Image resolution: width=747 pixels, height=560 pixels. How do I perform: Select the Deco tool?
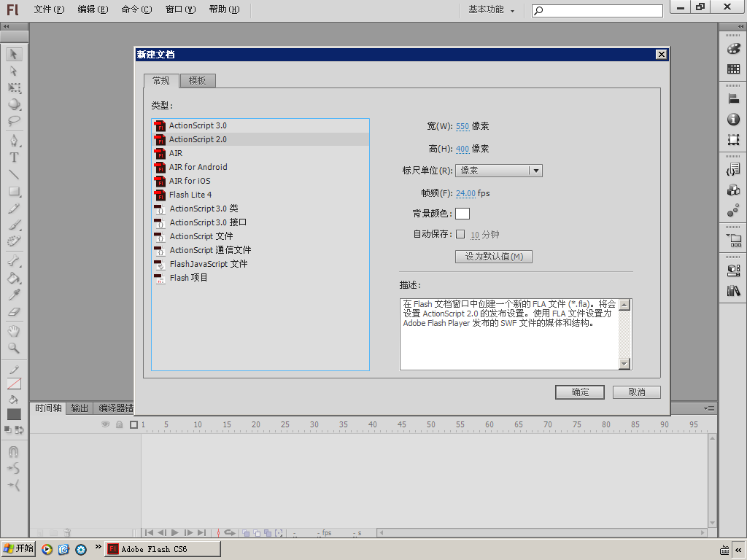pyautogui.click(x=14, y=241)
